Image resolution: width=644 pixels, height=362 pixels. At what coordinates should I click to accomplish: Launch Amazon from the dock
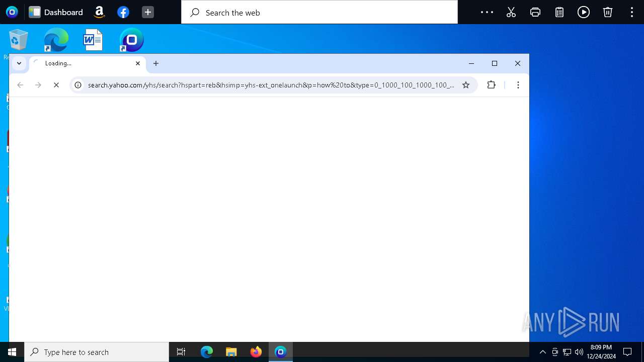(x=100, y=12)
